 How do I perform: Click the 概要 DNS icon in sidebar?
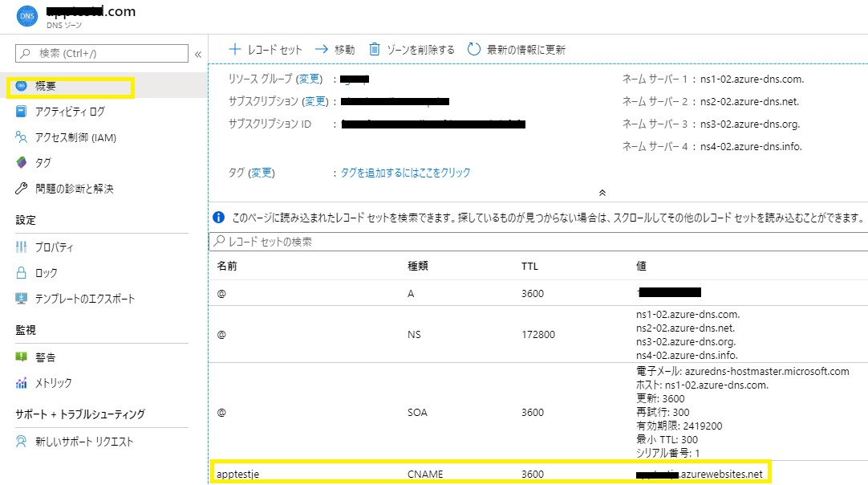(x=21, y=86)
